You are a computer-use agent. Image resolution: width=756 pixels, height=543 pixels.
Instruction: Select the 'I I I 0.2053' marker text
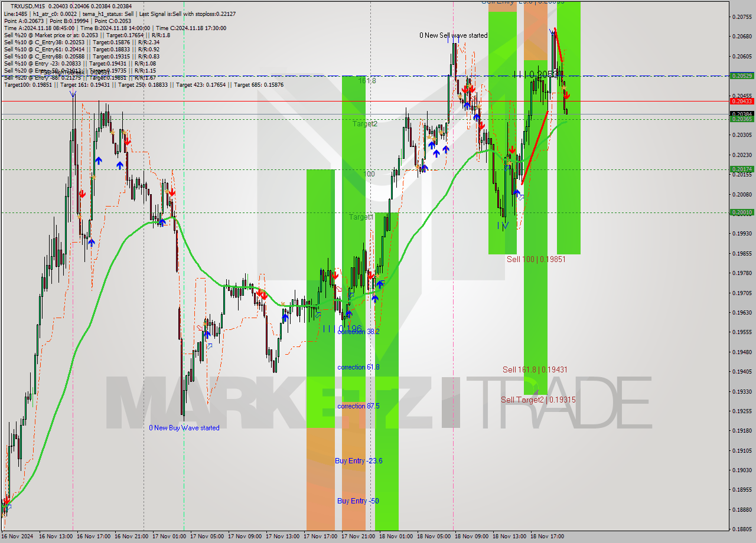coord(535,74)
